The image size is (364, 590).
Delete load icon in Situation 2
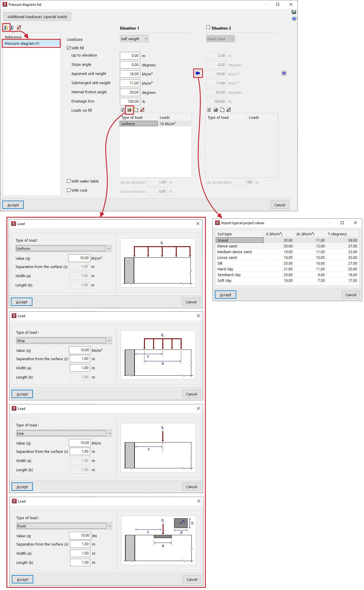pyautogui.click(x=229, y=110)
